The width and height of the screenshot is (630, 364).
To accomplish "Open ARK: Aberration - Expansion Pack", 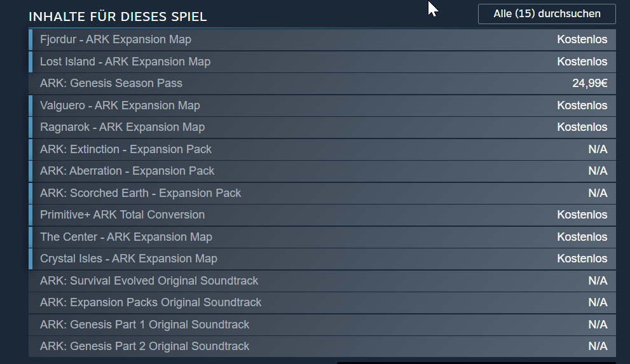I will pyautogui.click(x=322, y=171).
